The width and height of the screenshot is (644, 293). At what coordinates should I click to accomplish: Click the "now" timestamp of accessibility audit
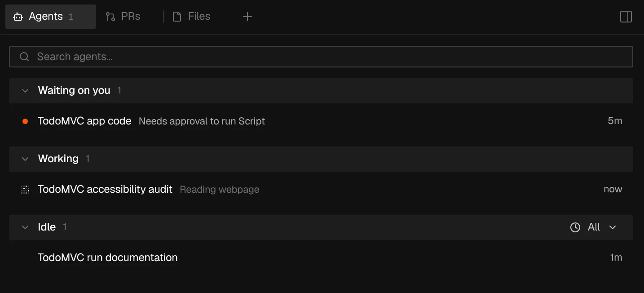613,189
